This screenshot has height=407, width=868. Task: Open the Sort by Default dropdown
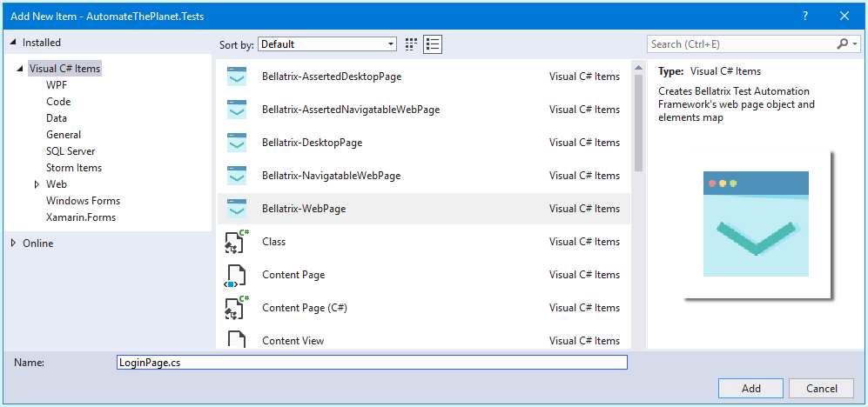327,44
